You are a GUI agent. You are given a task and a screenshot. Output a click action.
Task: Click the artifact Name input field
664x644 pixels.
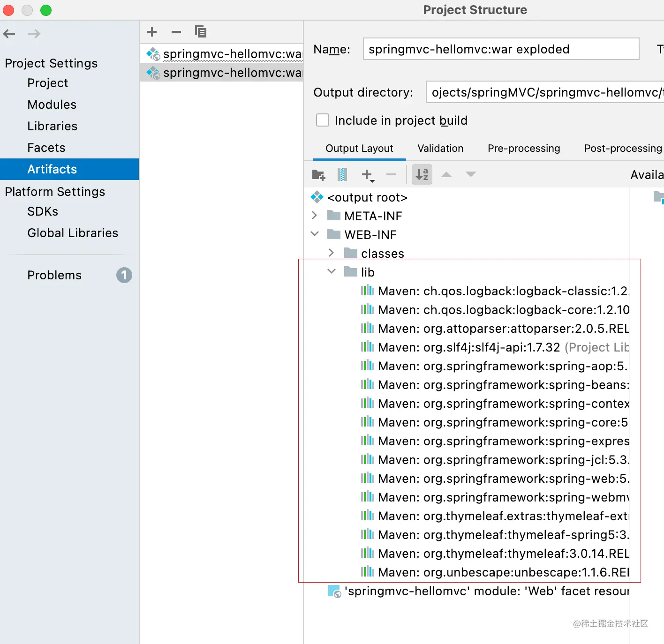(501, 49)
